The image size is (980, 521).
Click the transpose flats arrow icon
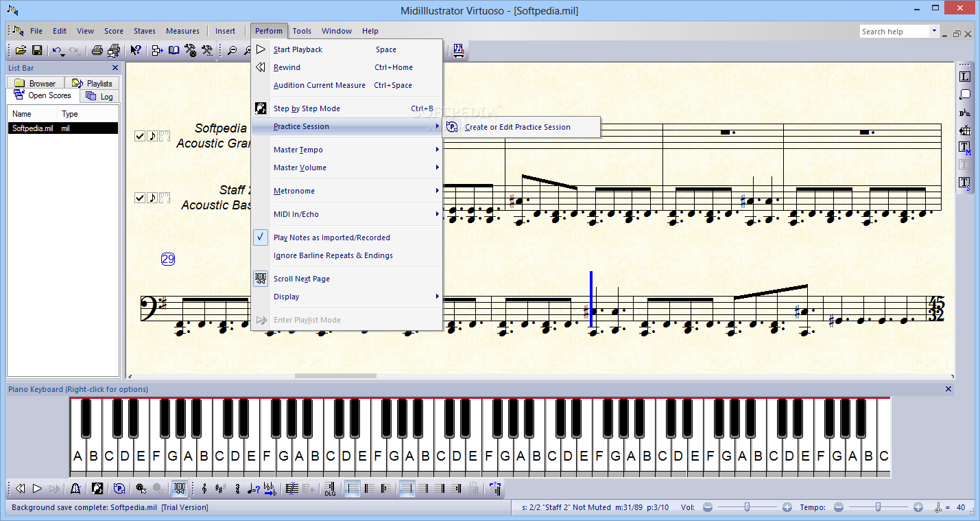[270, 489]
